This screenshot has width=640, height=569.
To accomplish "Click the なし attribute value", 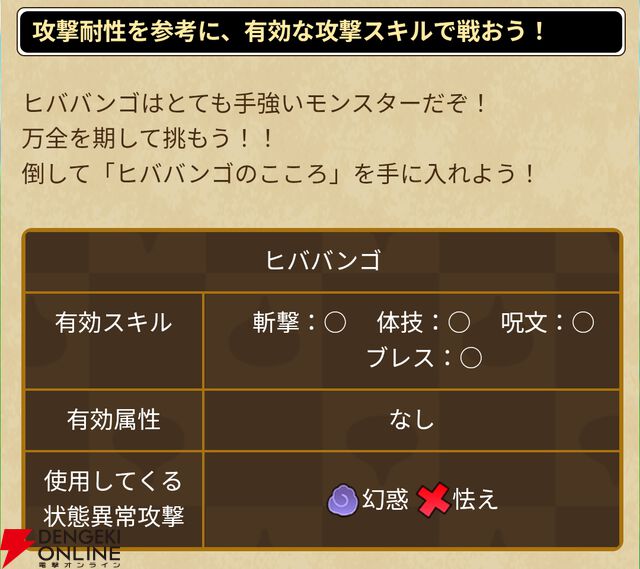I will 411,419.
